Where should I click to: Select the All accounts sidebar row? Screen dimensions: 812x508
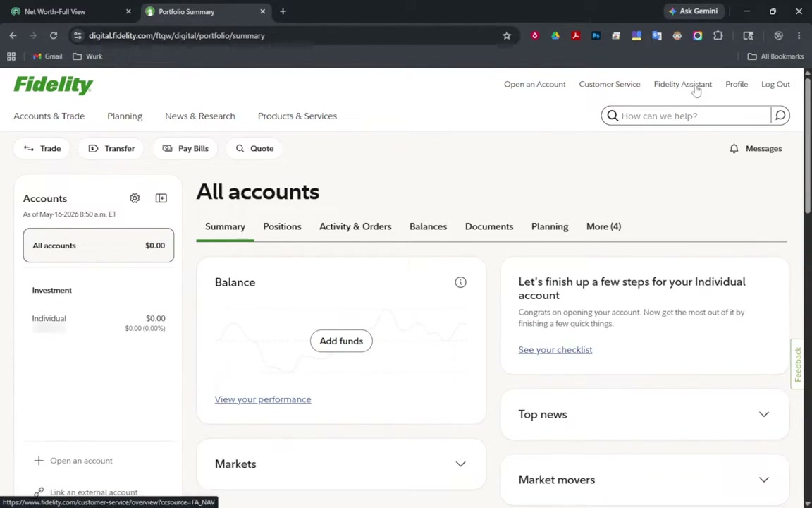coord(99,246)
